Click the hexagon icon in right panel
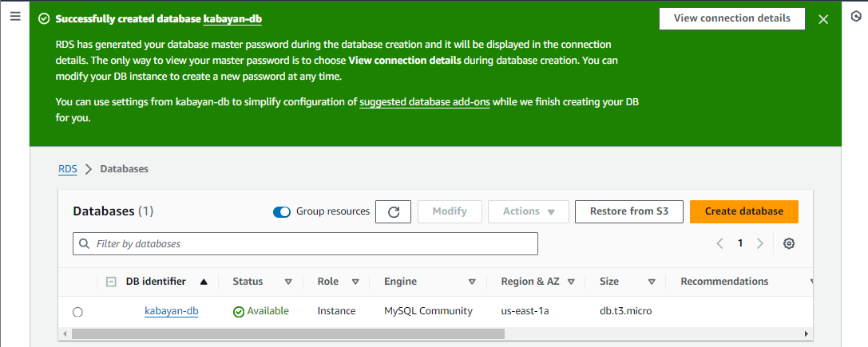This screenshot has width=868, height=347. coord(855,18)
